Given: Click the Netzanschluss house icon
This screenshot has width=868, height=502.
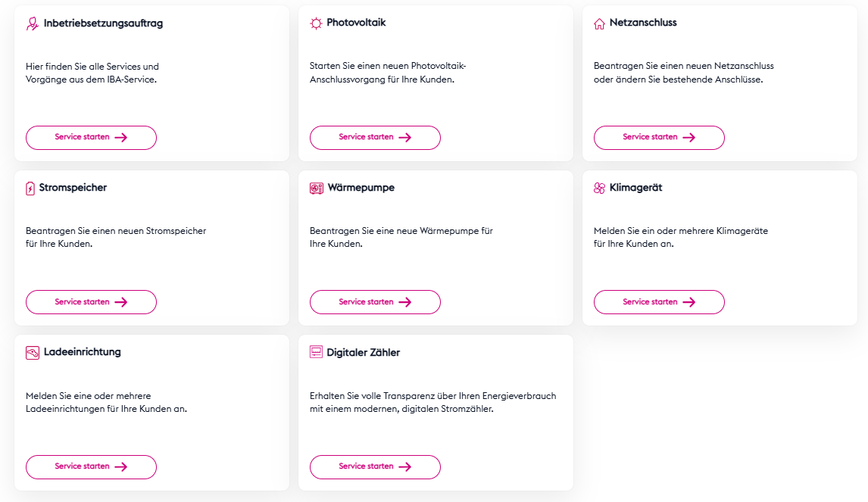Looking at the screenshot, I should [x=600, y=23].
